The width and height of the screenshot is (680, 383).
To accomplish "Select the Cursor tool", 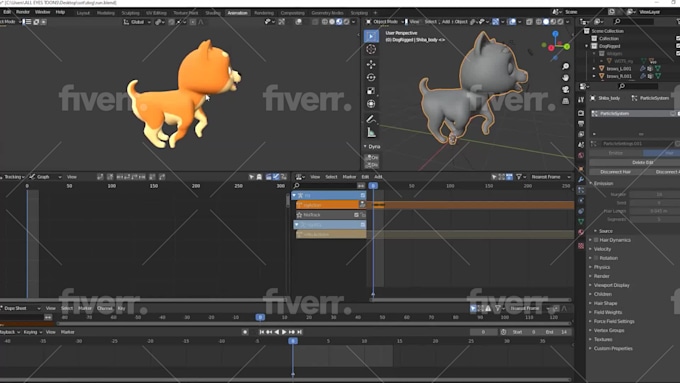I will (371, 49).
